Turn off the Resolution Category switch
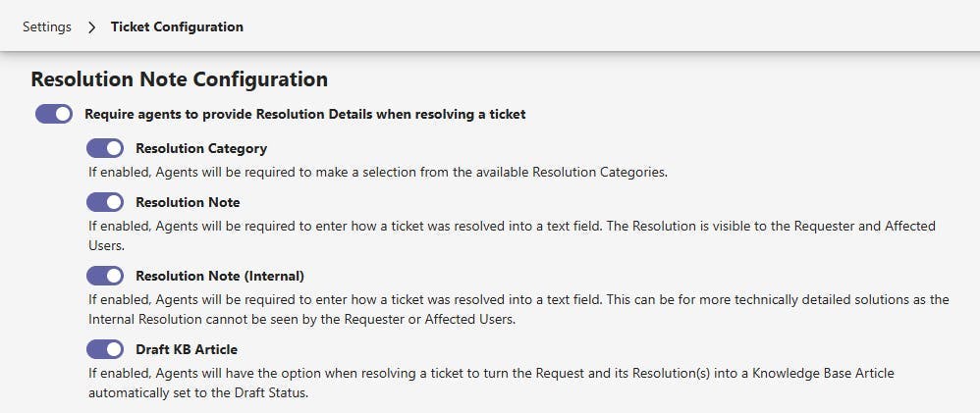 point(105,149)
